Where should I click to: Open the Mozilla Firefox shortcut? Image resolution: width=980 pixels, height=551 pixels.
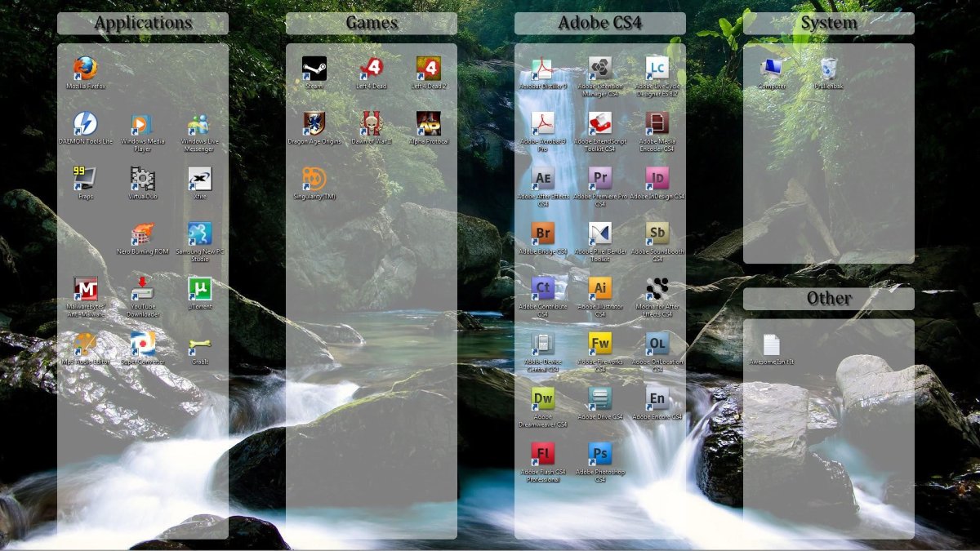[x=85, y=69]
